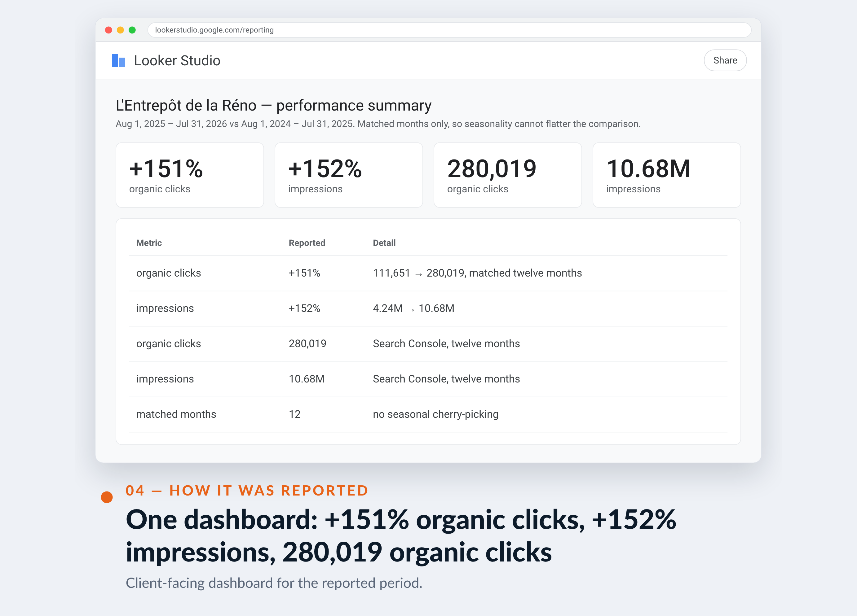Click the 12 matched months value
857x616 pixels.
295,414
